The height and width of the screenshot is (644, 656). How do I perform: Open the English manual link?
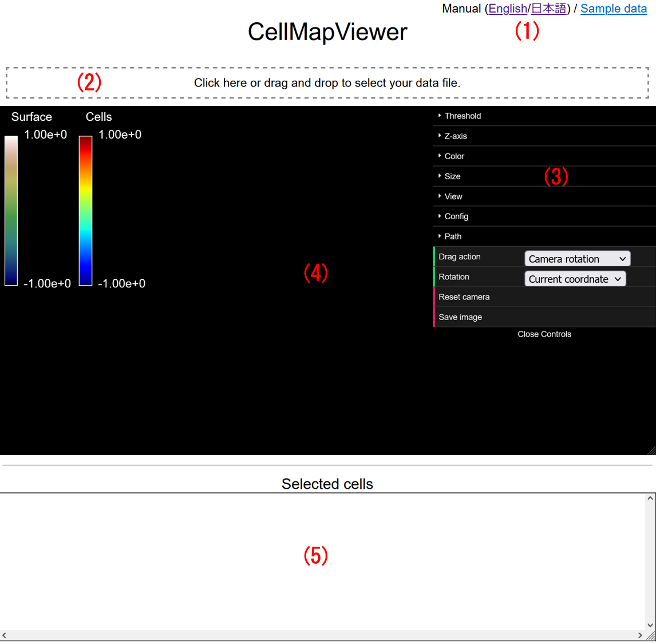coord(508,9)
